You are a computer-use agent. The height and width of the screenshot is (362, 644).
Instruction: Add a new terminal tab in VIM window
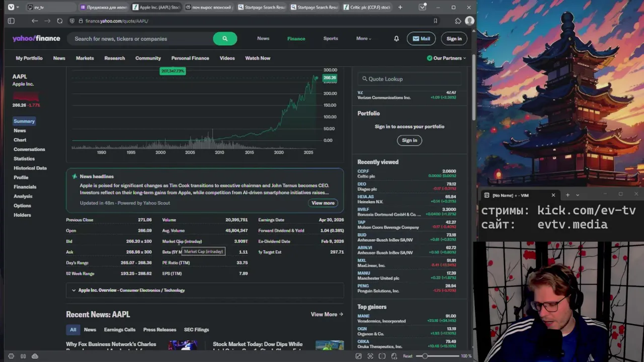click(x=568, y=195)
